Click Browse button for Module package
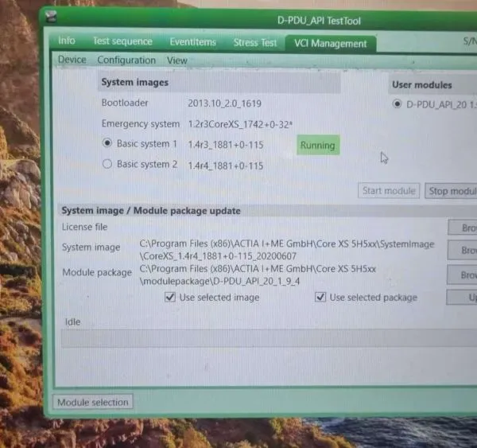This screenshot has height=448, width=477. tap(462, 275)
